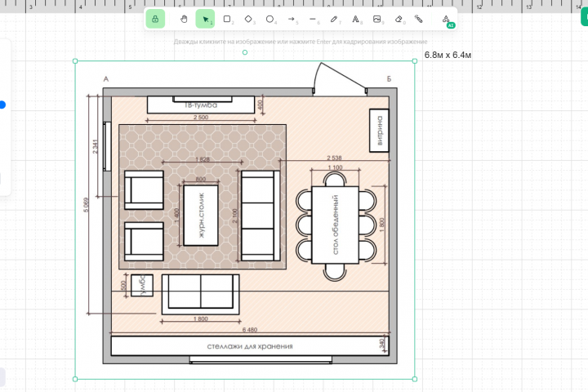Select the Hand panning tool
The height and width of the screenshot is (392, 588).
(x=184, y=19)
